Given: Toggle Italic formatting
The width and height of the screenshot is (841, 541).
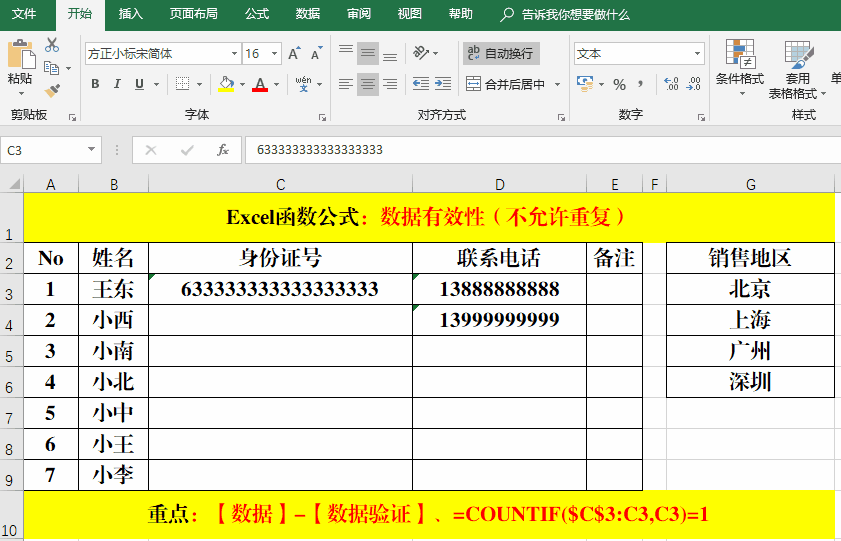Looking at the screenshot, I should click(x=119, y=84).
